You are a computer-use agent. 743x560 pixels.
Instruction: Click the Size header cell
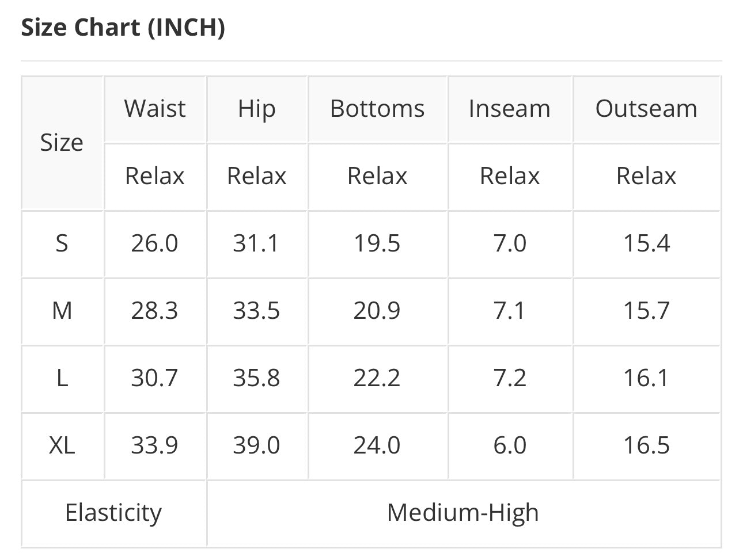click(62, 142)
